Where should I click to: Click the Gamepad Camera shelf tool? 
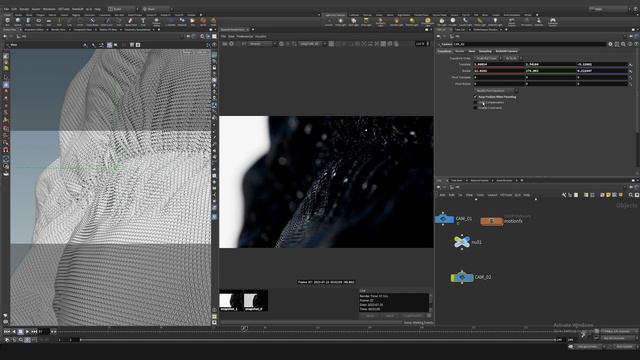553,22
